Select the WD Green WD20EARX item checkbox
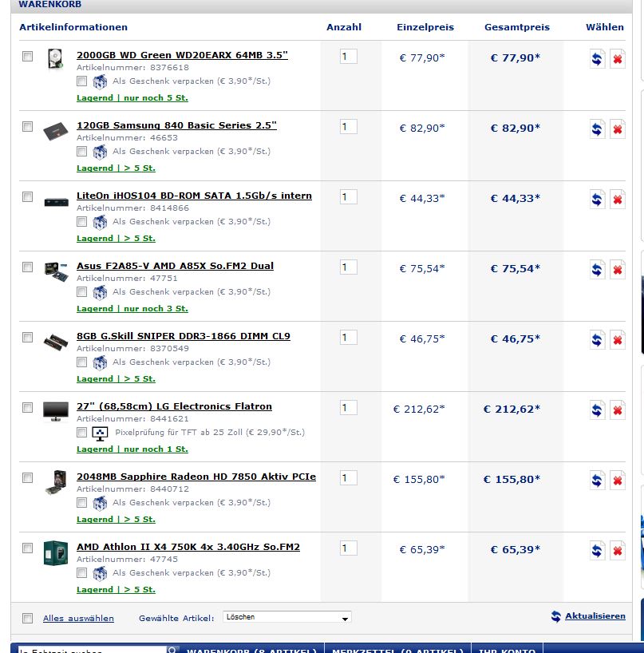644x653 pixels. [x=27, y=56]
